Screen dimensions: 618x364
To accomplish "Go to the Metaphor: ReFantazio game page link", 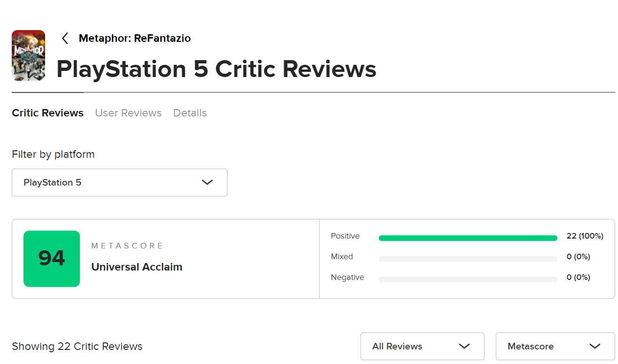I will tap(134, 39).
